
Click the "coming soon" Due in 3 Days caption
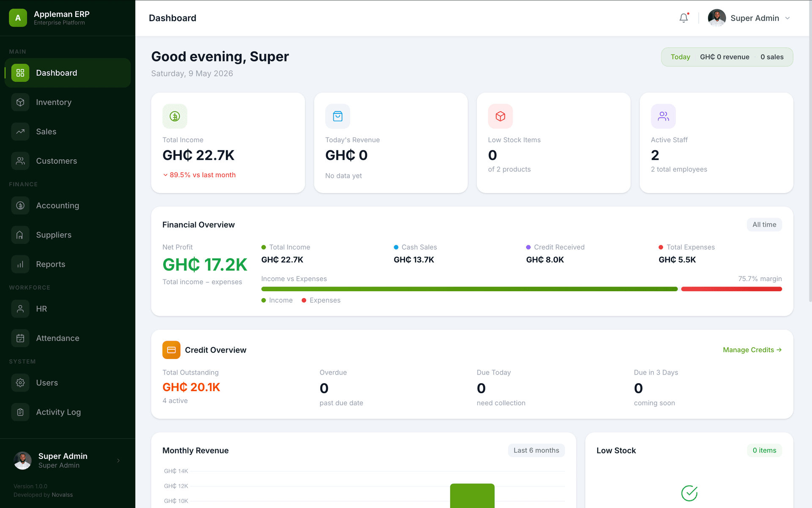click(654, 403)
